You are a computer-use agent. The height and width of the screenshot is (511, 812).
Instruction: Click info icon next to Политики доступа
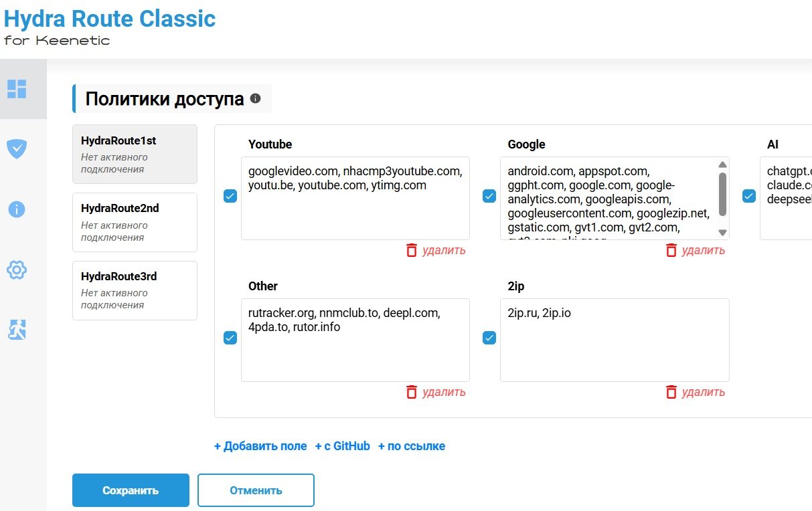pos(255,99)
